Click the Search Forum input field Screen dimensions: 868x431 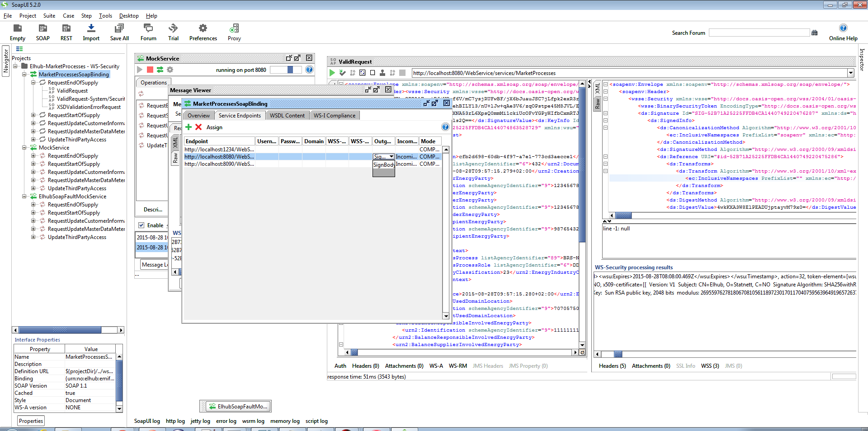[x=759, y=33]
